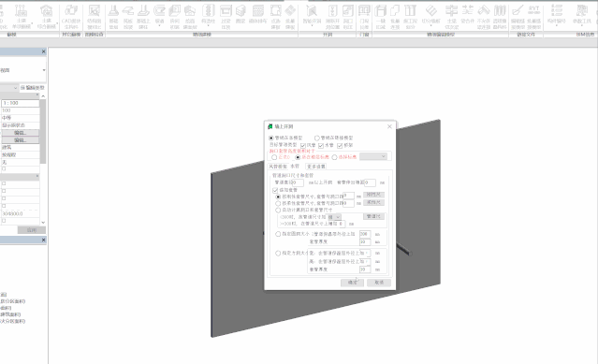Image resolution: width=598 pixels, height=364 pixels.
Task: Click 确定 to confirm wall opening
Action: (352, 283)
